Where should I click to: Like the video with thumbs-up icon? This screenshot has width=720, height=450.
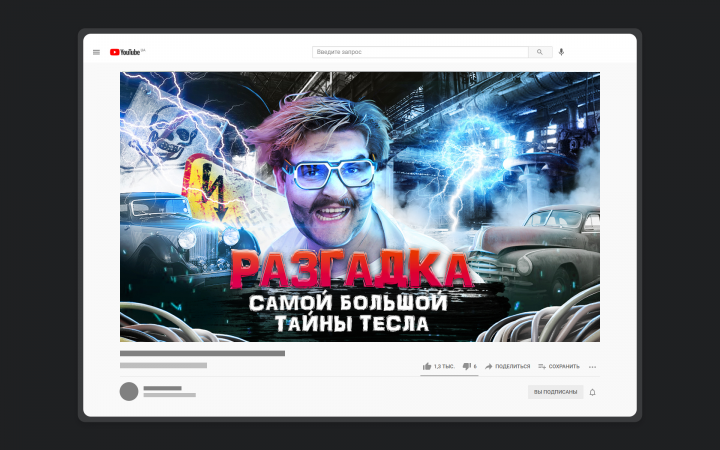(x=427, y=366)
